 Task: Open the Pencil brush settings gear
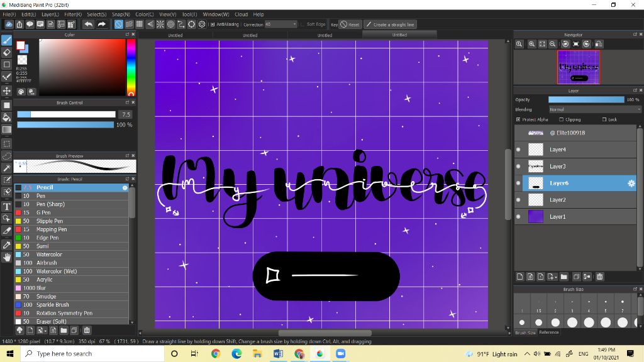pos(125,187)
